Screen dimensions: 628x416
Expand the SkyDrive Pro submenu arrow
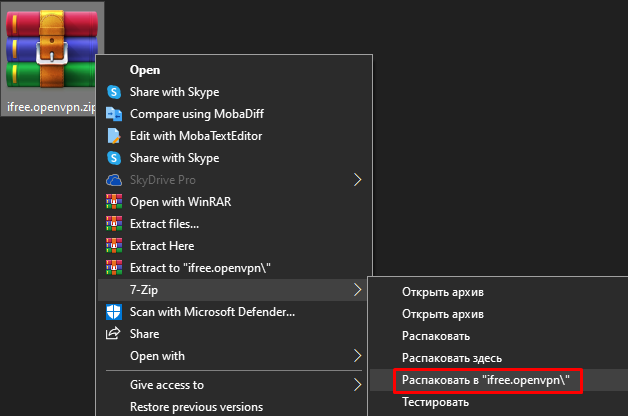(x=357, y=180)
